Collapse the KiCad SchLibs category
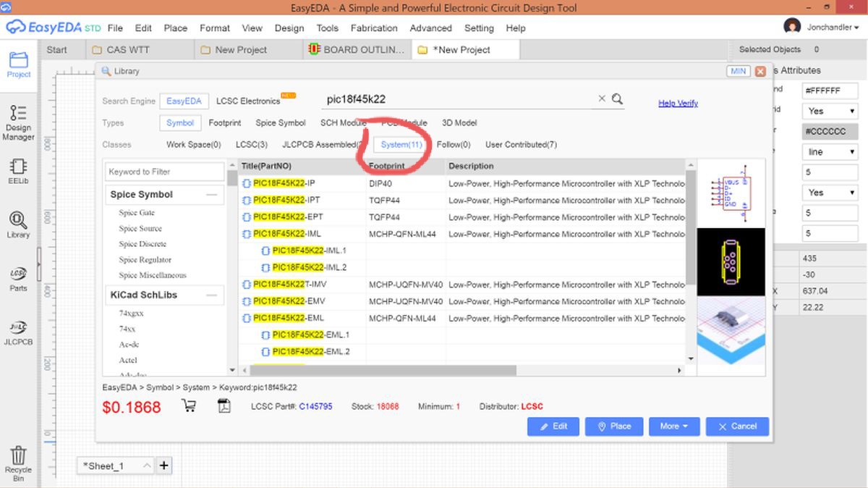Screen dimensions: 868x488 (x=212, y=295)
